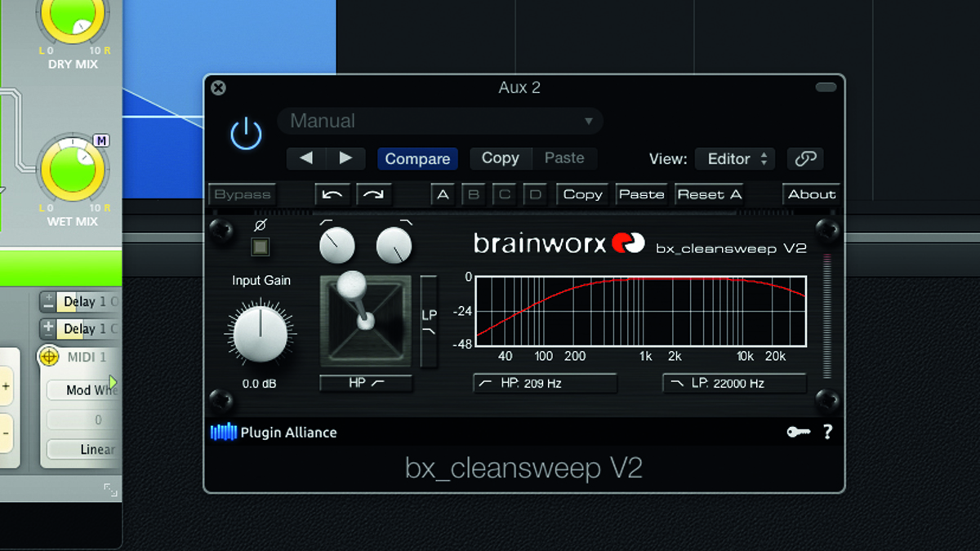The image size is (980, 551).
Task: Toggle the phase invert checkbox
Action: (261, 246)
